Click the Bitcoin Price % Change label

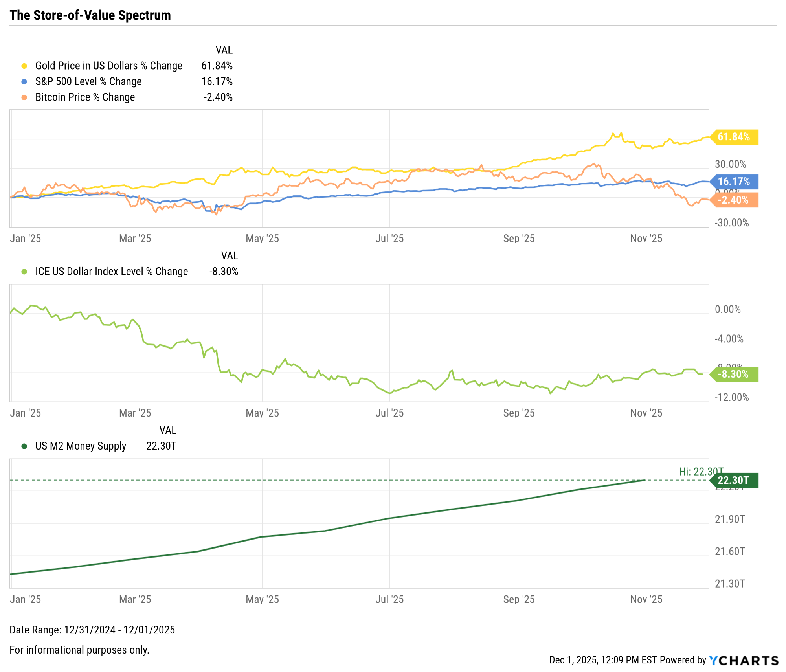pos(85,97)
